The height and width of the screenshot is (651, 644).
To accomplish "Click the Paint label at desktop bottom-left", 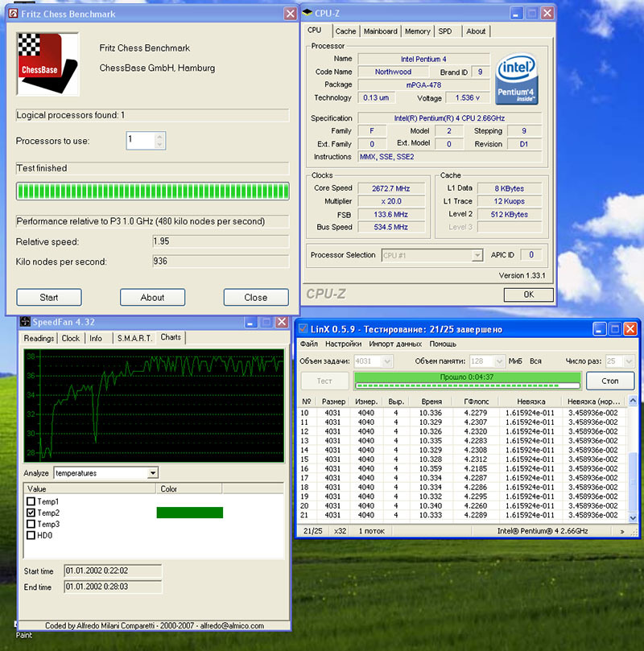I will 23,635.
